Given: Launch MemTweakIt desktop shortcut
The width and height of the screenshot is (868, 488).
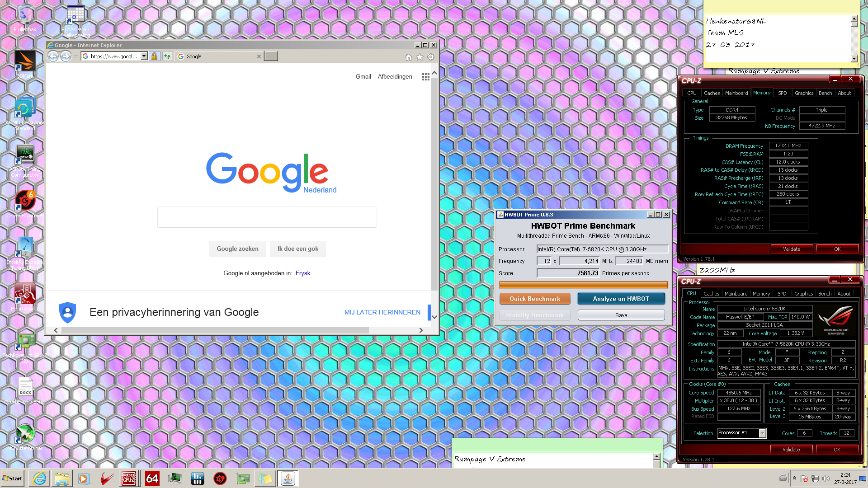Looking at the screenshot, I should click(x=25, y=297).
